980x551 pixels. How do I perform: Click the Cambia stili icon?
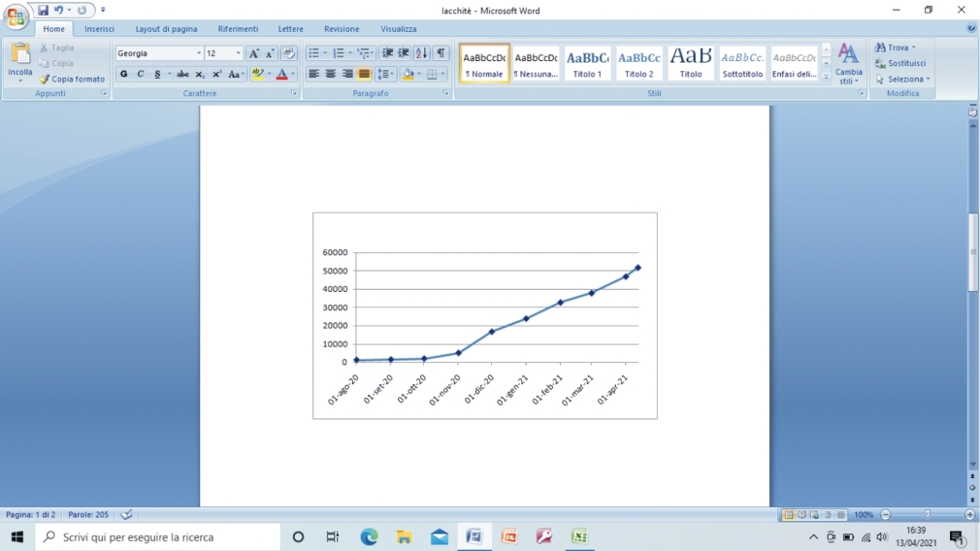coord(848,55)
